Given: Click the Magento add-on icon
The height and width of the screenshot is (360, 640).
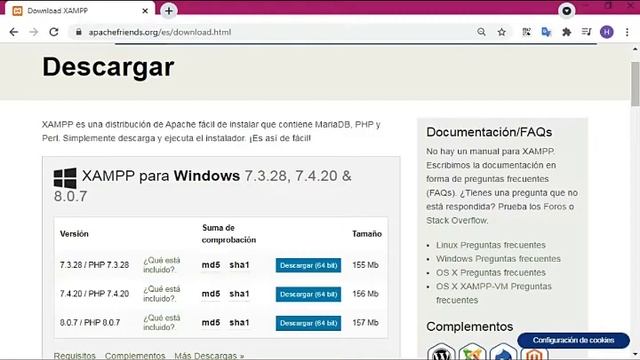Looking at the screenshot, I should click(534, 353).
